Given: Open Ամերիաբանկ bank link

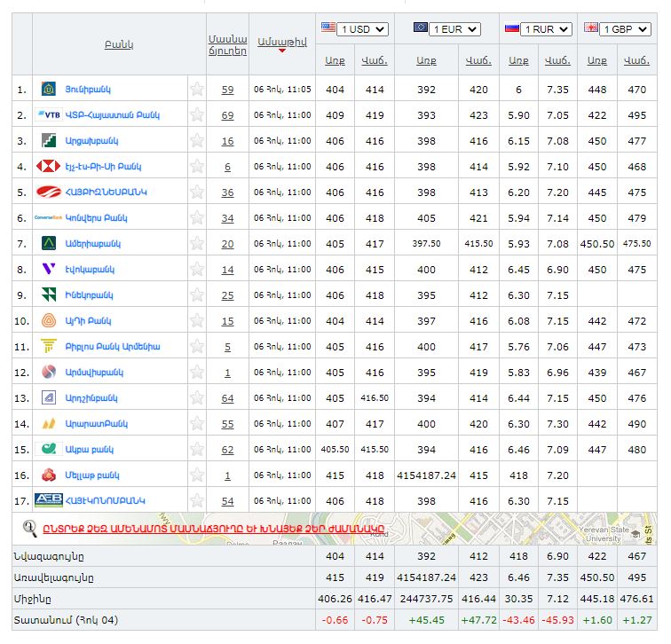Looking at the screenshot, I should (x=92, y=244).
